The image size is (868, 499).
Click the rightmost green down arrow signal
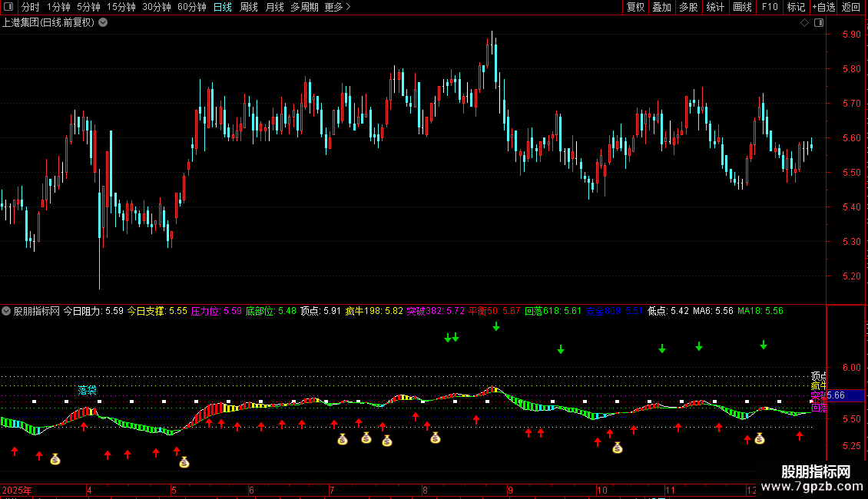click(x=764, y=345)
